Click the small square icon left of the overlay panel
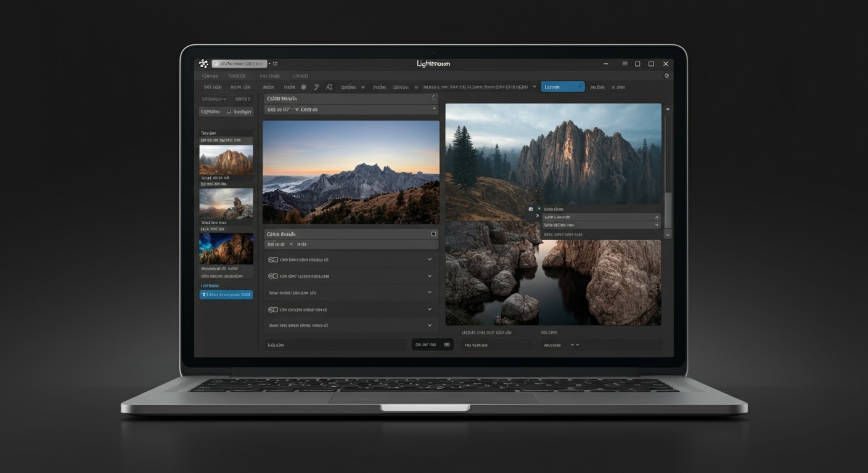Screen dimensions: 868x473 tap(531, 209)
